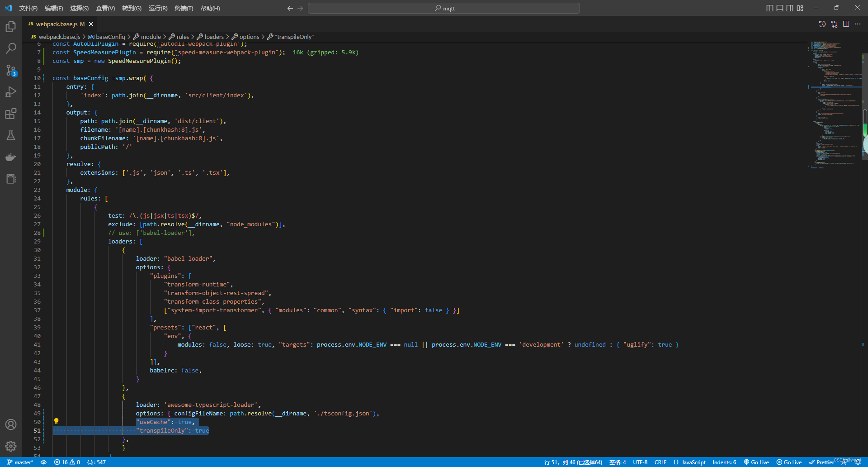Open the Run and Debug panel

click(x=11, y=92)
